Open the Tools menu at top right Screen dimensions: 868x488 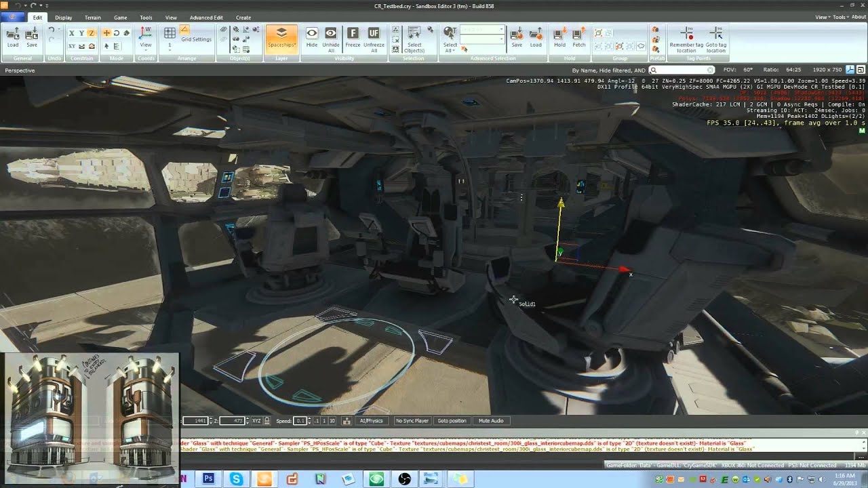click(x=840, y=17)
